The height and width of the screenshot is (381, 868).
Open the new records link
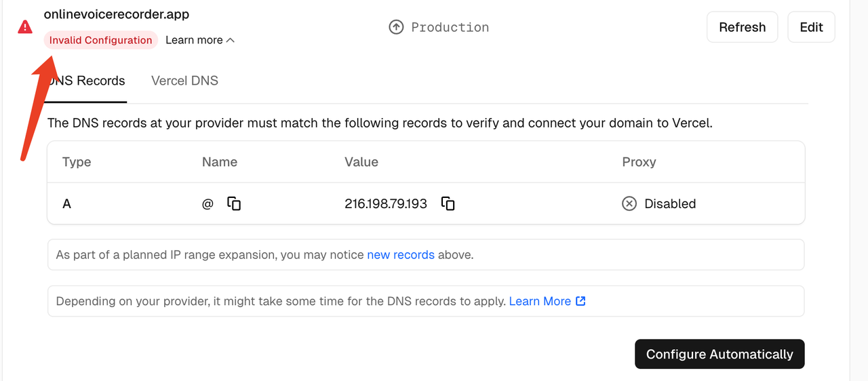click(400, 255)
